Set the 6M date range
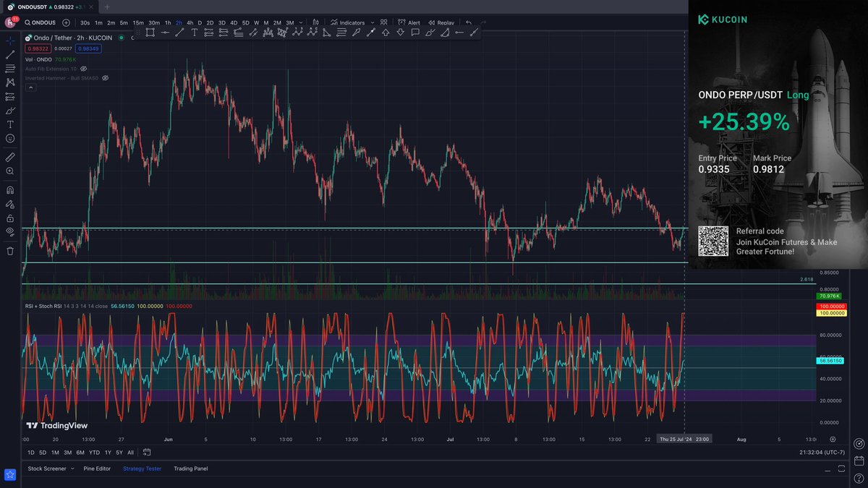Image resolution: width=868 pixels, height=488 pixels. click(80, 452)
